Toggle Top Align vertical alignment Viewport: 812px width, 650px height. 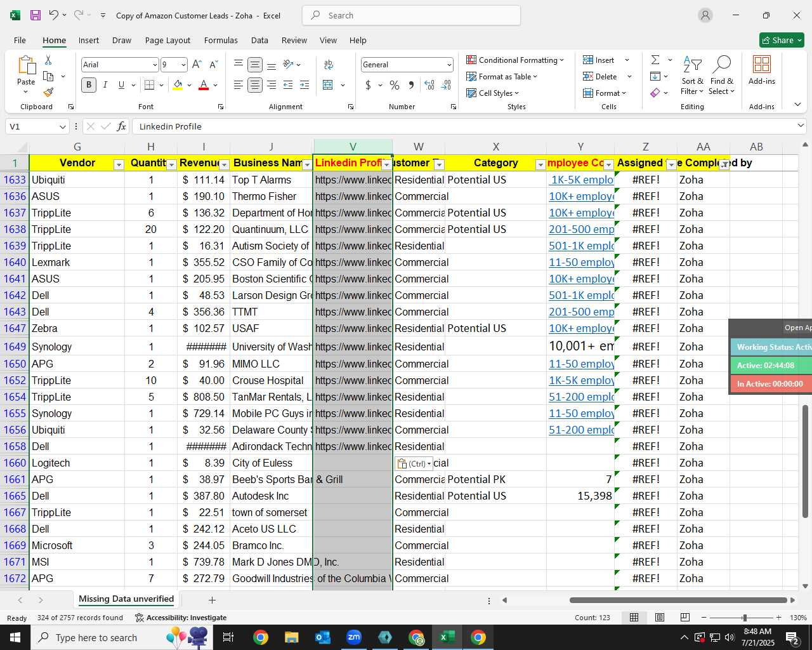[x=239, y=65]
